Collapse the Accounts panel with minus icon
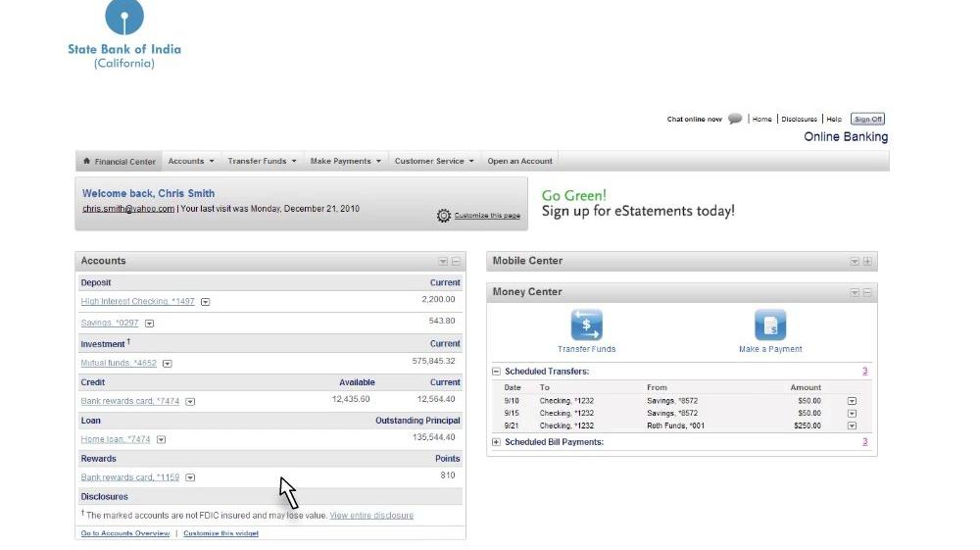Screen dimensions: 980x550 456,262
